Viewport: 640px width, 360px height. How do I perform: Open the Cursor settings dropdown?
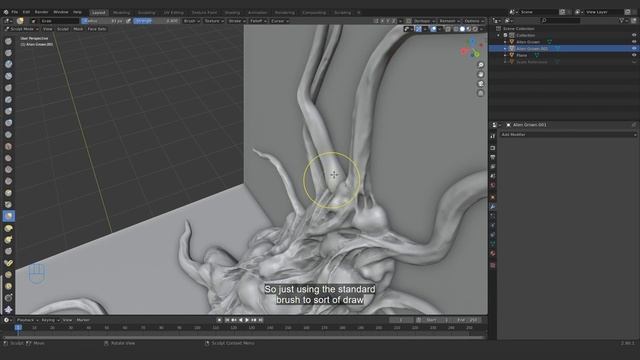(x=280, y=21)
